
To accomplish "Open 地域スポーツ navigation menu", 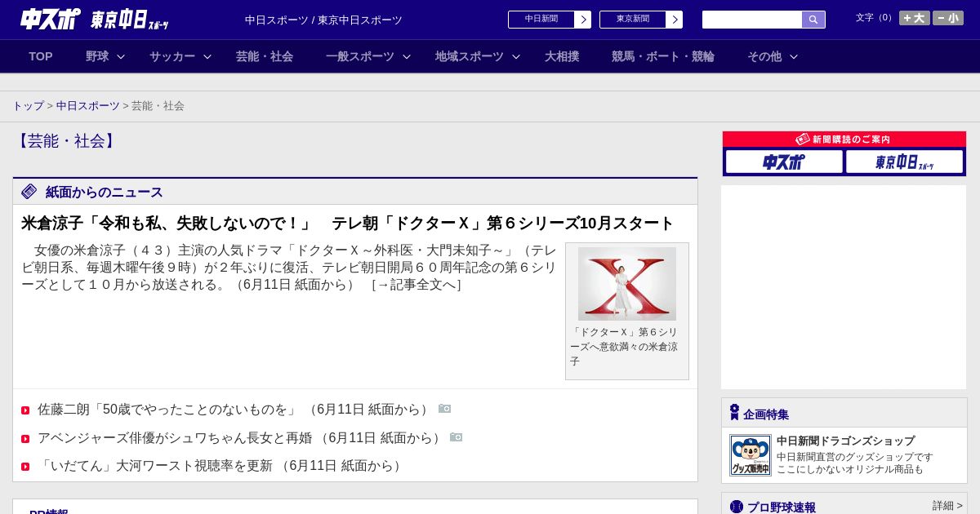I will click(470, 56).
